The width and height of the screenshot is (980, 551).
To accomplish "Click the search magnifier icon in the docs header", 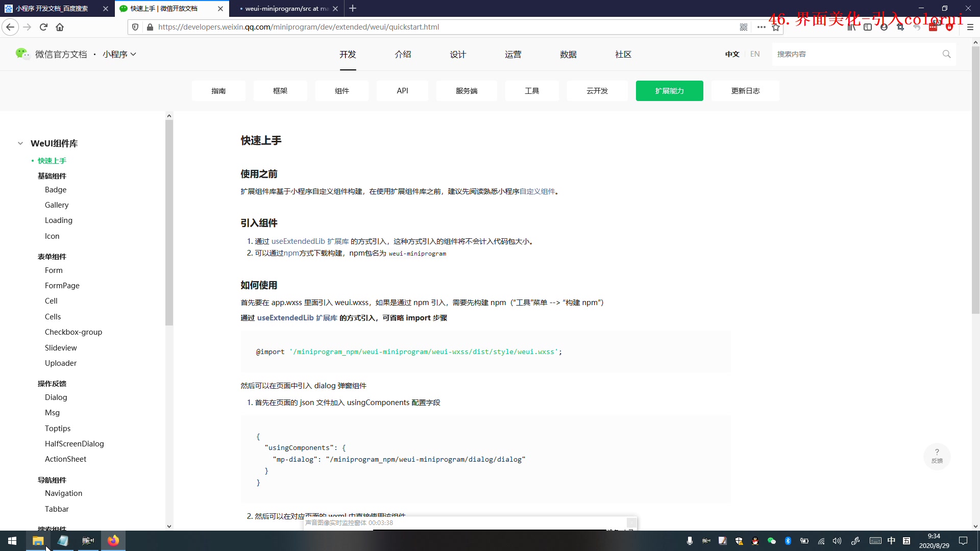I will tap(946, 54).
